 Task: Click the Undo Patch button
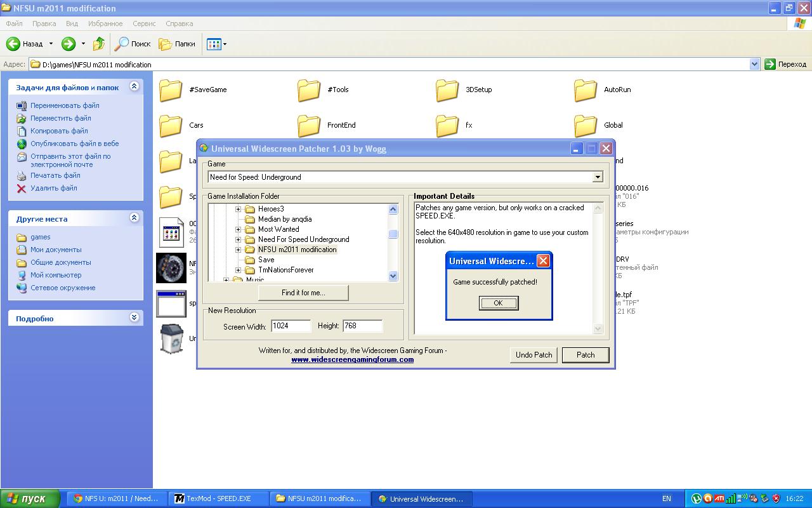(x=534, y=355)
